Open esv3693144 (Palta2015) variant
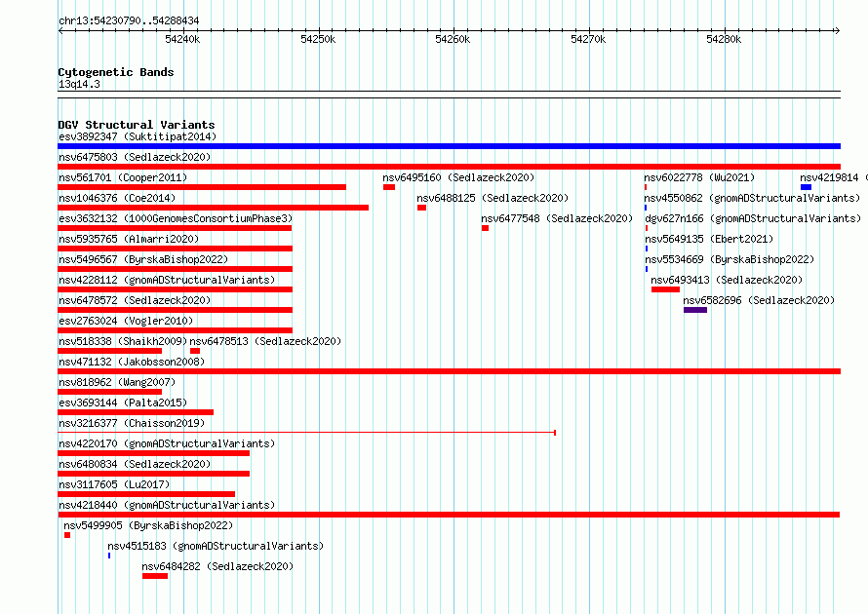The width and height of the screenshot is (868, 614). click(123, 403)
